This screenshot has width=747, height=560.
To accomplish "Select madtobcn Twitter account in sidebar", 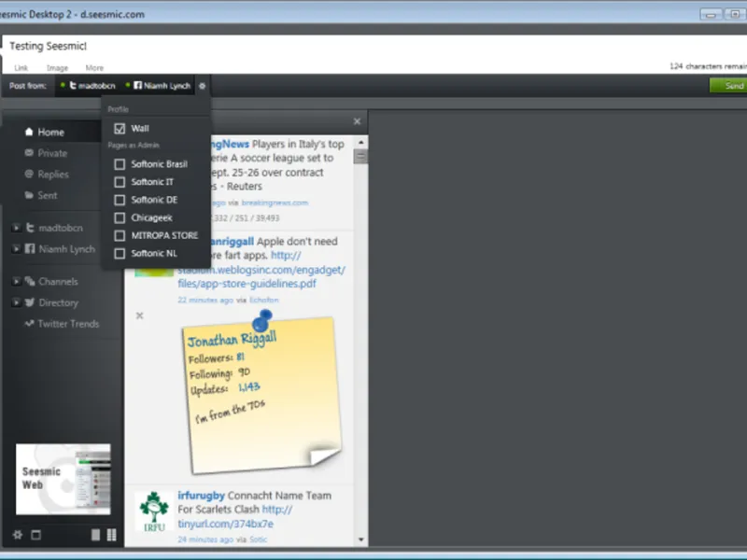I will click(x=61, y=228).
